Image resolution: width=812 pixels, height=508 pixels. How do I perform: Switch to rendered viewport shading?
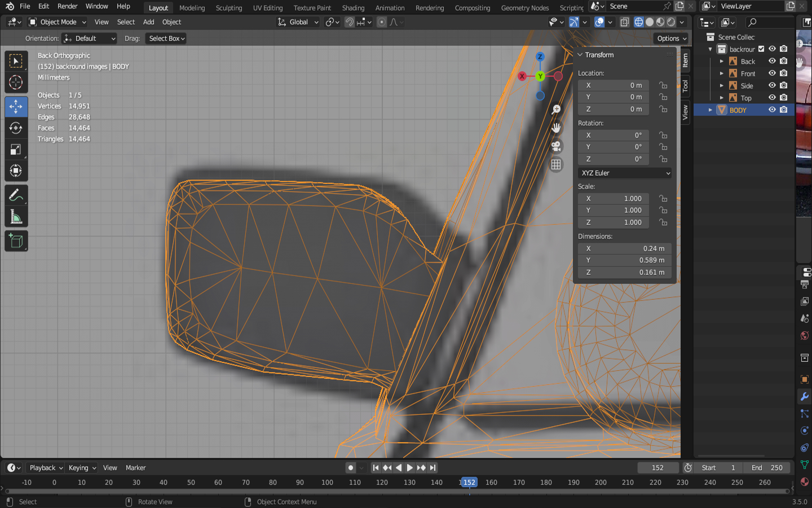671,22
